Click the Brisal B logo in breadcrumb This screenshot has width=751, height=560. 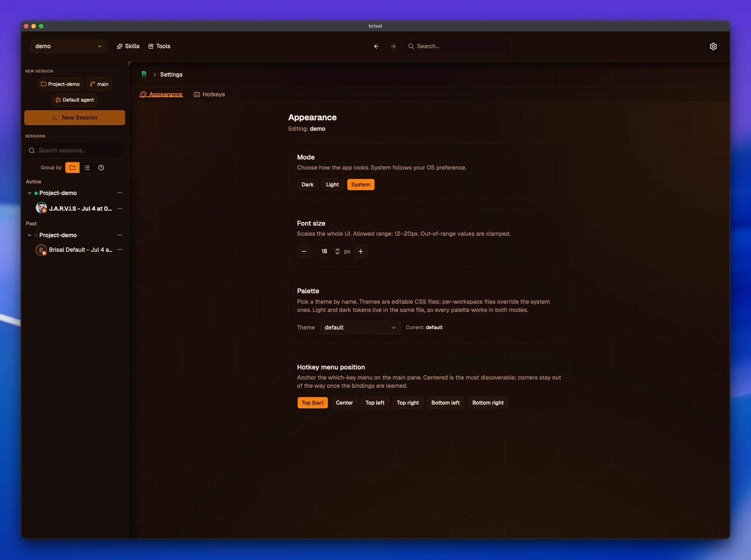click(144, 74)
